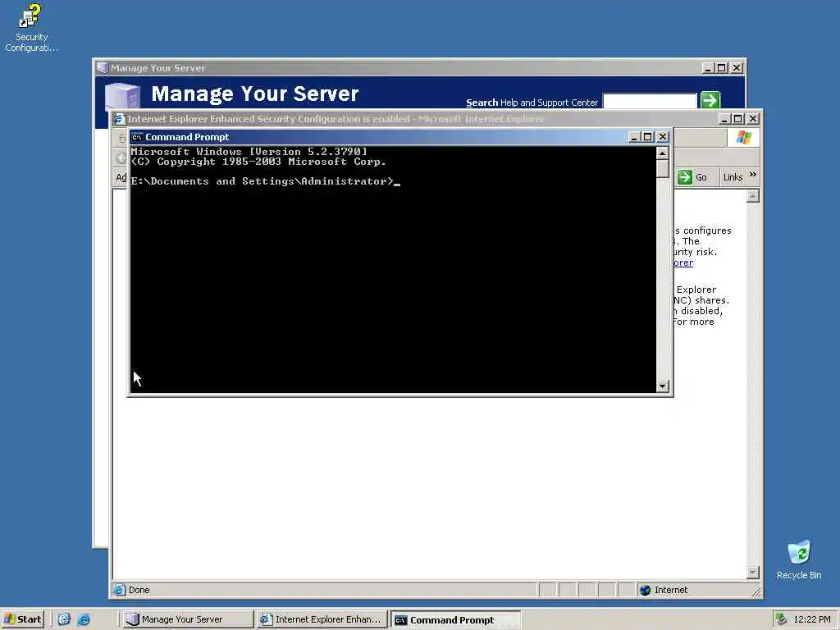The width and height of the screenshot is (840, 630).
Task: Click Show Desktop quick launch icon
Action: [x=64, y=619]
